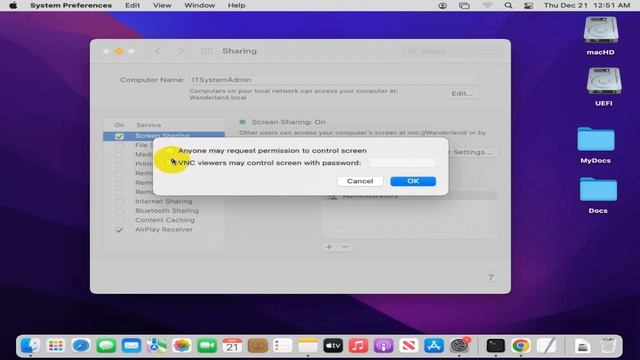Open Photos app in dock
The width and height of the screenshot is (640, 360).
click(x=182, y=346)
